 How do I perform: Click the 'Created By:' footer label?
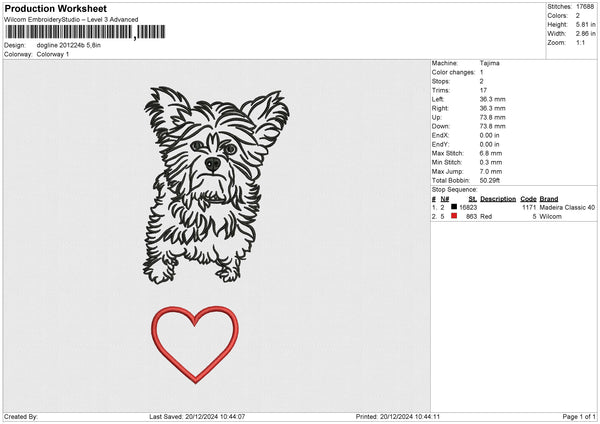21,417
